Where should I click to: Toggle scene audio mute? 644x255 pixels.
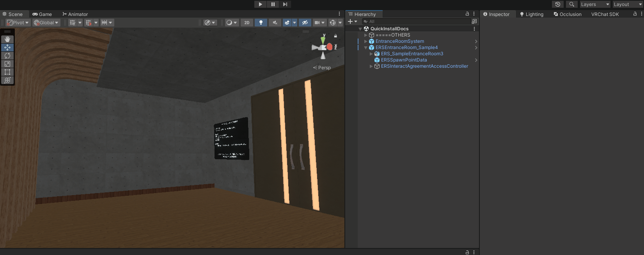tap(275, 23)
